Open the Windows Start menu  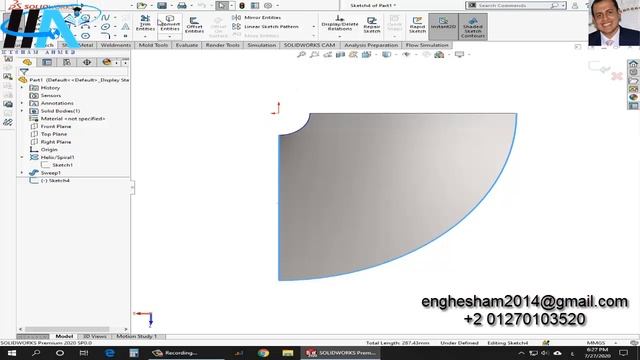11,353
